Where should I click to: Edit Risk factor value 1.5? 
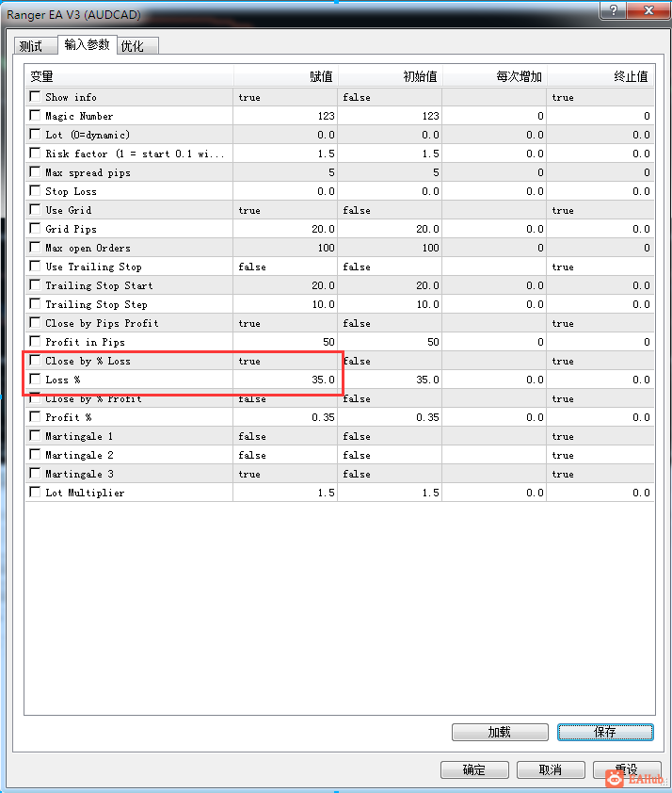click(285, 154)
